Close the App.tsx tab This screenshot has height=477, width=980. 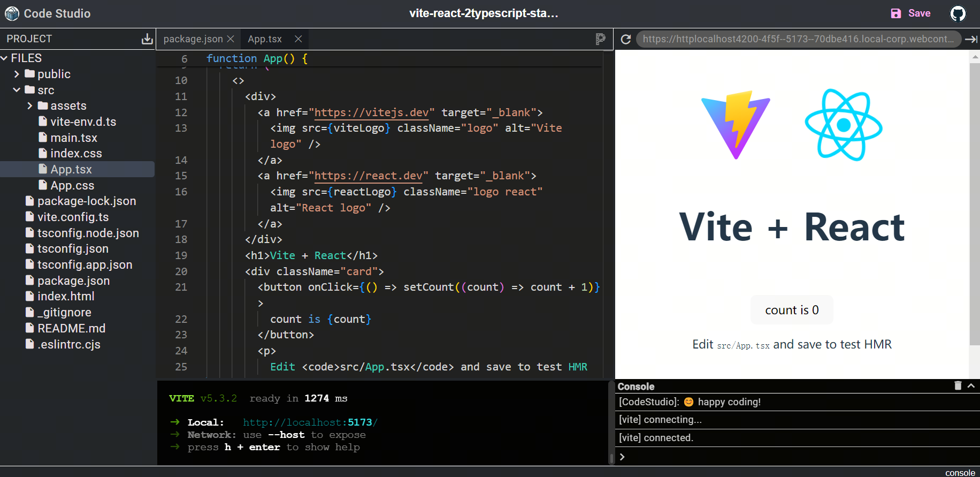point(298,39)
